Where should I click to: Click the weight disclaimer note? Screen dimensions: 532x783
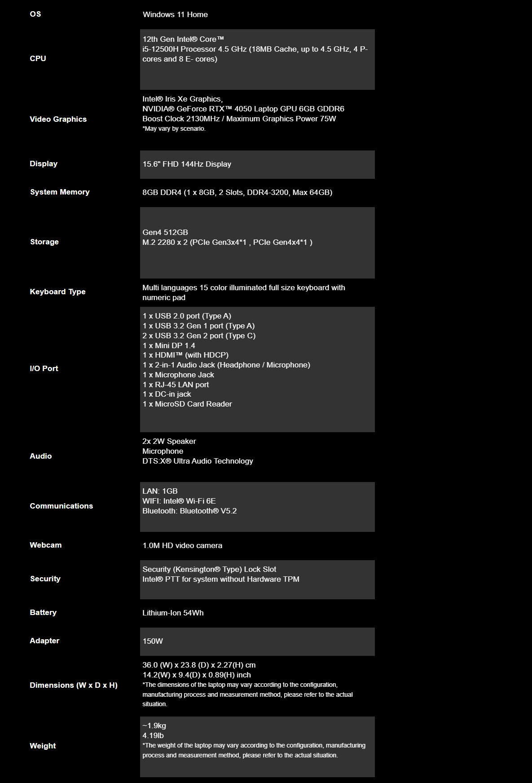254,750
